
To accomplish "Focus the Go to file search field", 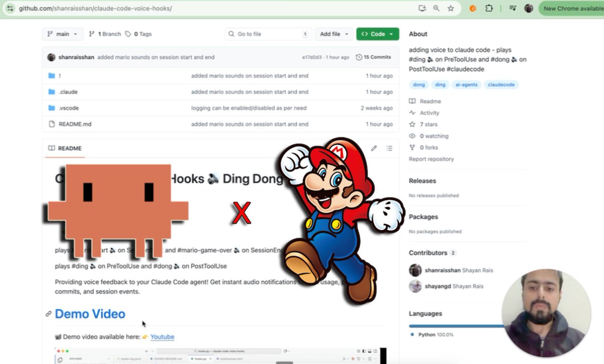I will coord(268,34).
